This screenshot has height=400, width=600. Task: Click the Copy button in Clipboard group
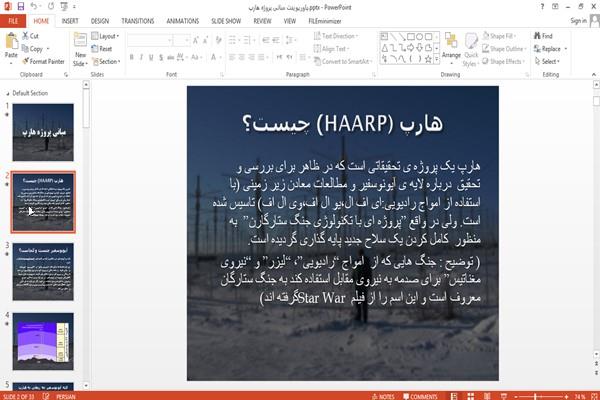[33, 49]
